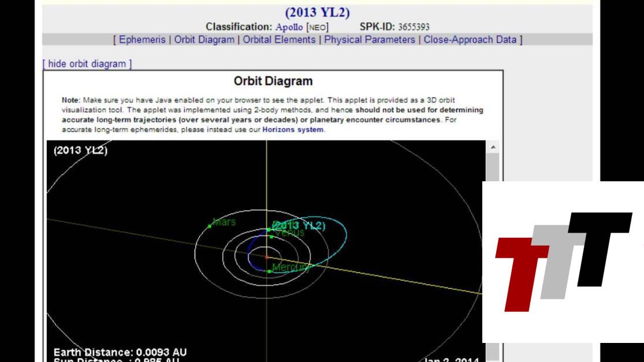The image size is (644, 362).
Task: Go to the Orbital Elements section
Action: pyautogui.click(x=279, y=40)
